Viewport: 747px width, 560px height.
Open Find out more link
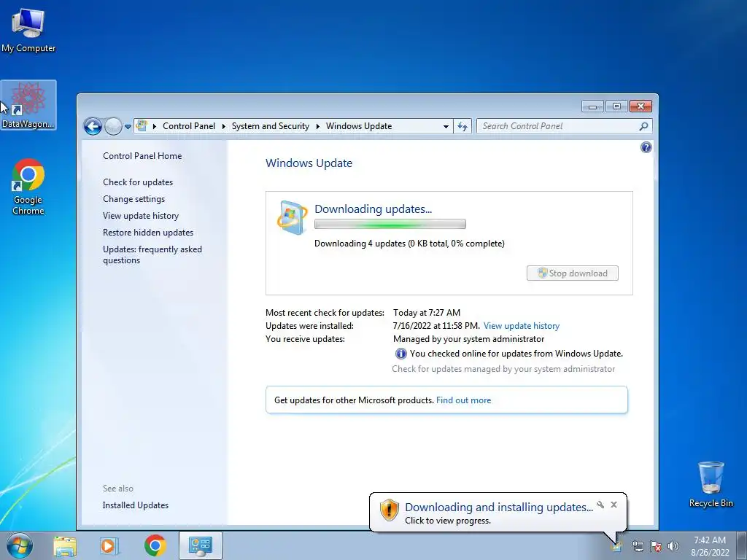(x=463, y=400)
